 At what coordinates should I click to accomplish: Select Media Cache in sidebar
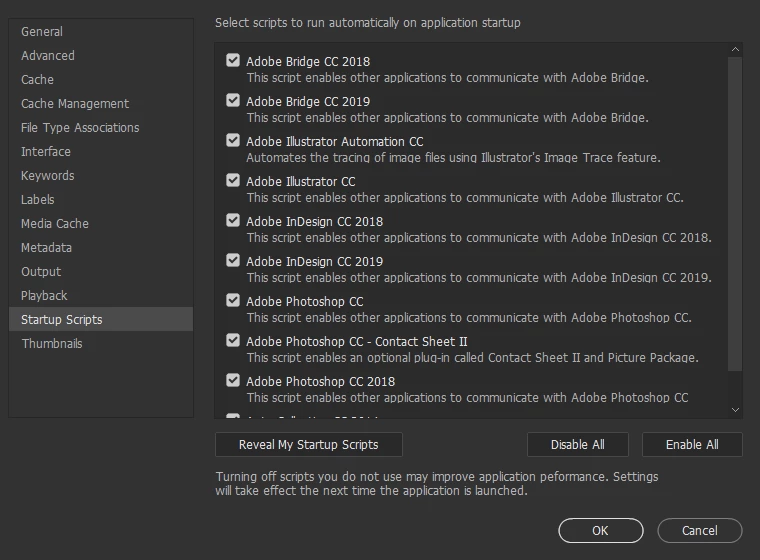(x=101, y=224)
